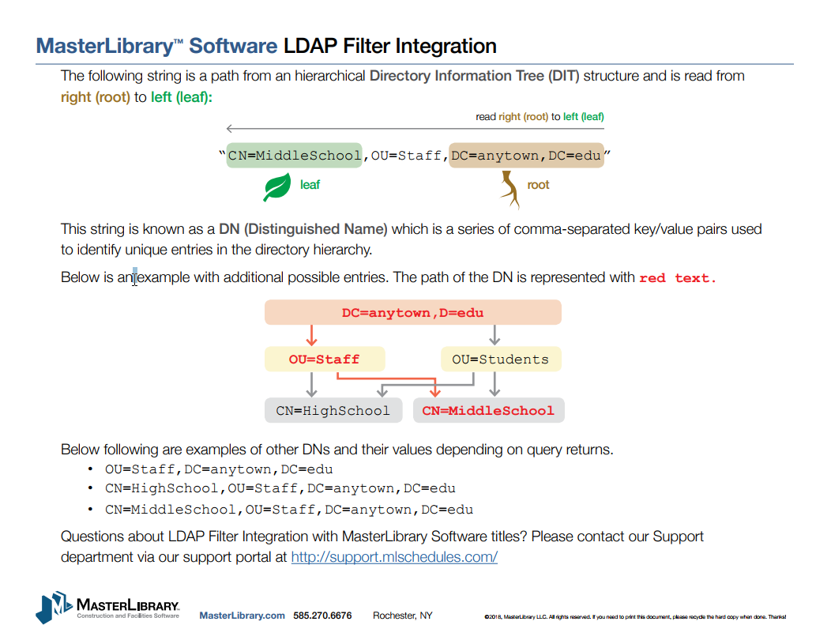831x644 pixels.
Task: Open the support.mlschedules.com link
Action: point(394,557)
